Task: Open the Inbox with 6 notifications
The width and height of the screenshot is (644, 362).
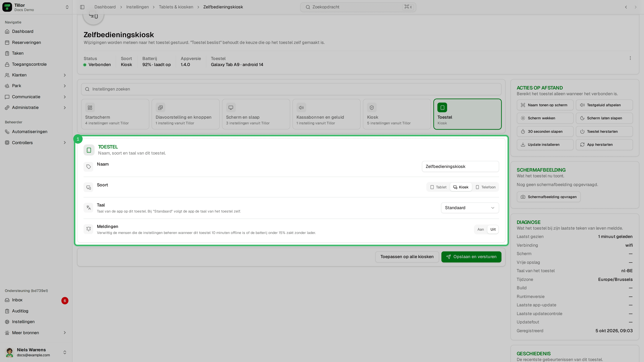Action: click(x=36, y=300)
